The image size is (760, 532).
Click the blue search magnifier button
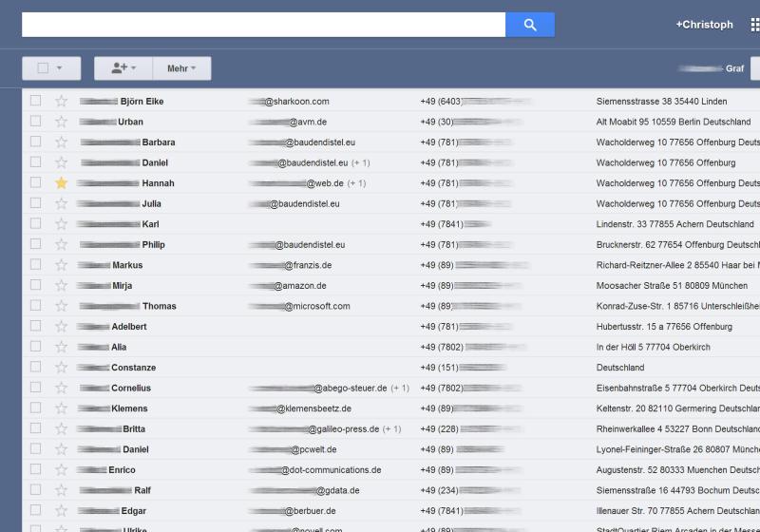click(529, 25)
